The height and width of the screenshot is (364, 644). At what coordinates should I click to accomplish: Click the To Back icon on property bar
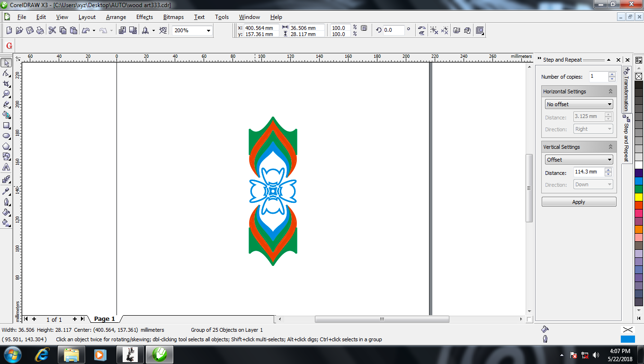pos(467,30)
